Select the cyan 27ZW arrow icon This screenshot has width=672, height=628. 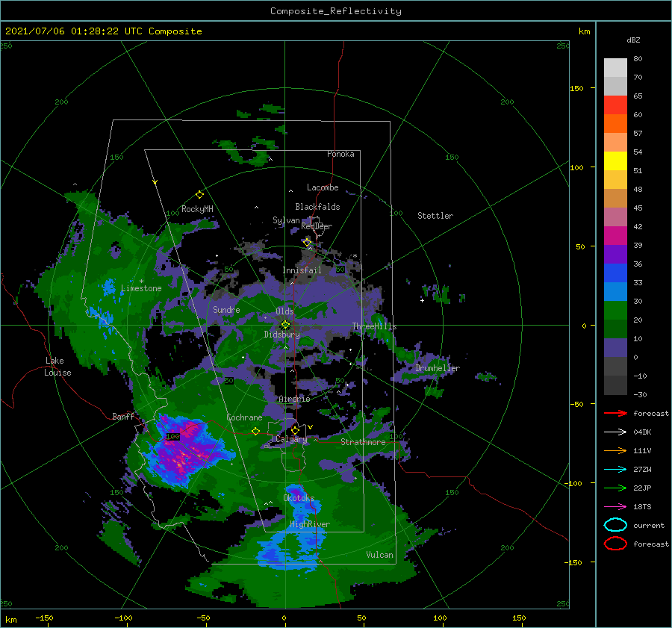tap(615, 470)
